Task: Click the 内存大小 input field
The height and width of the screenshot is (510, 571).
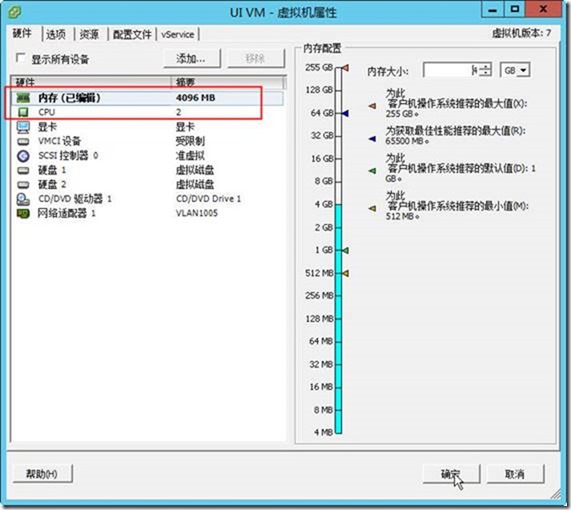Action: pos(450,70)
